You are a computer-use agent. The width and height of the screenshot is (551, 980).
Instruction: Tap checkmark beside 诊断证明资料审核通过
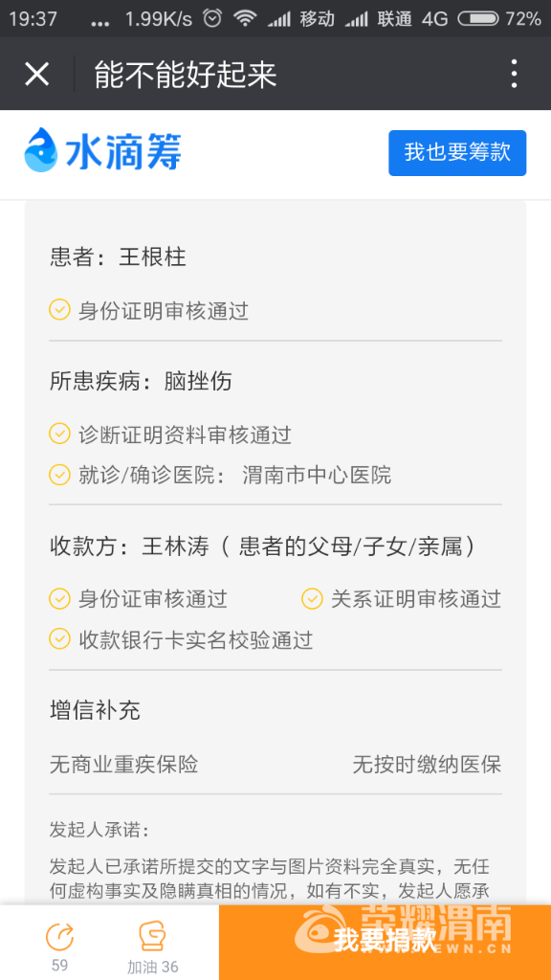pos(59,434)
